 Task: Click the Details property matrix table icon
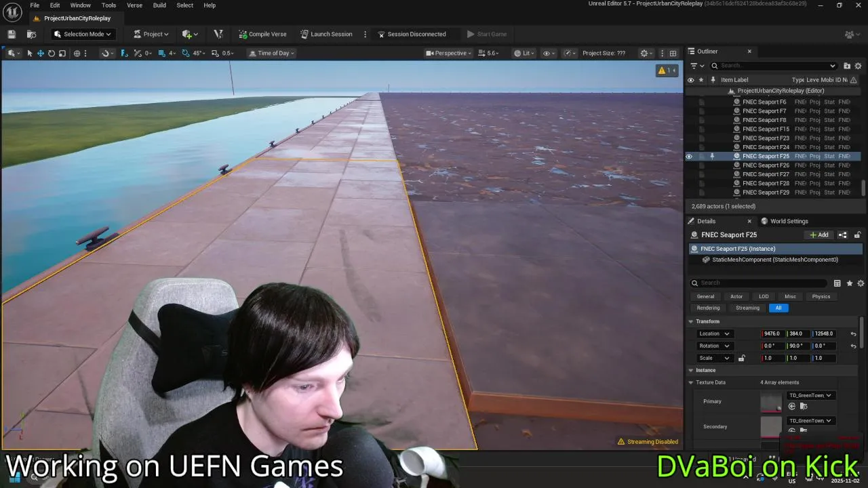pyautogui.click(x=837, y=283)
